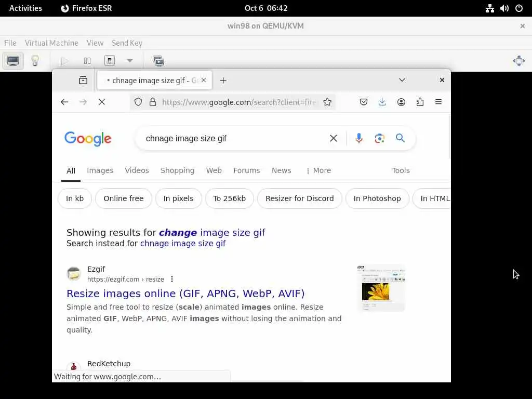Expand the More search filters dropdown

coord(318,170)
